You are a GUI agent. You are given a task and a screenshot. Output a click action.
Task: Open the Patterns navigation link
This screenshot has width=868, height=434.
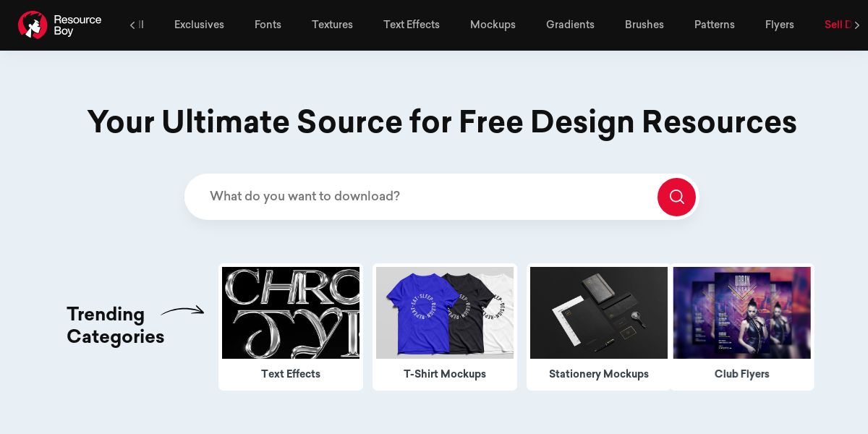(x=714, y=25)
